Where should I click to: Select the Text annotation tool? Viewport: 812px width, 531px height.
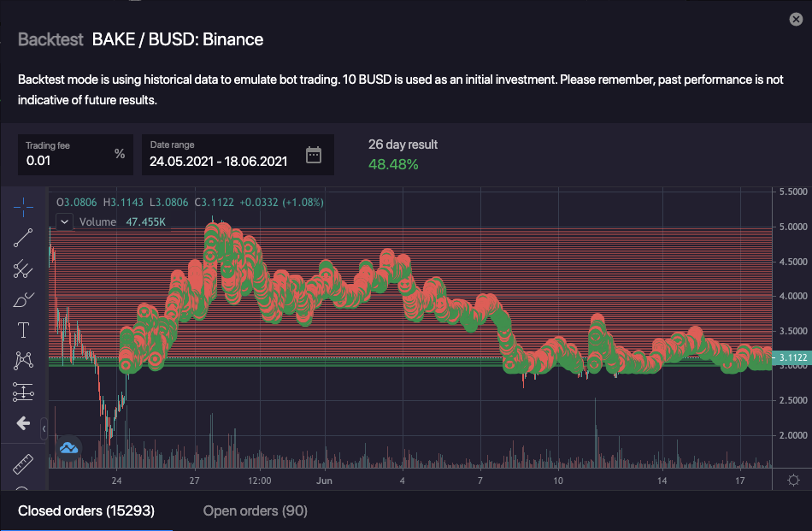point(23,330)
